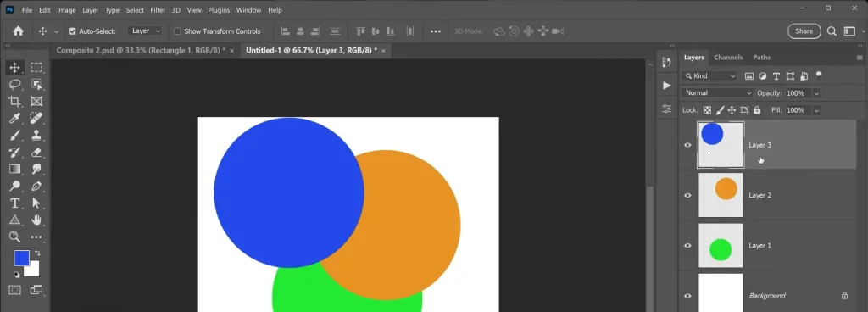868x312 pixels.
Task: Select the Eyedropper tool
Action: (15, 119)
